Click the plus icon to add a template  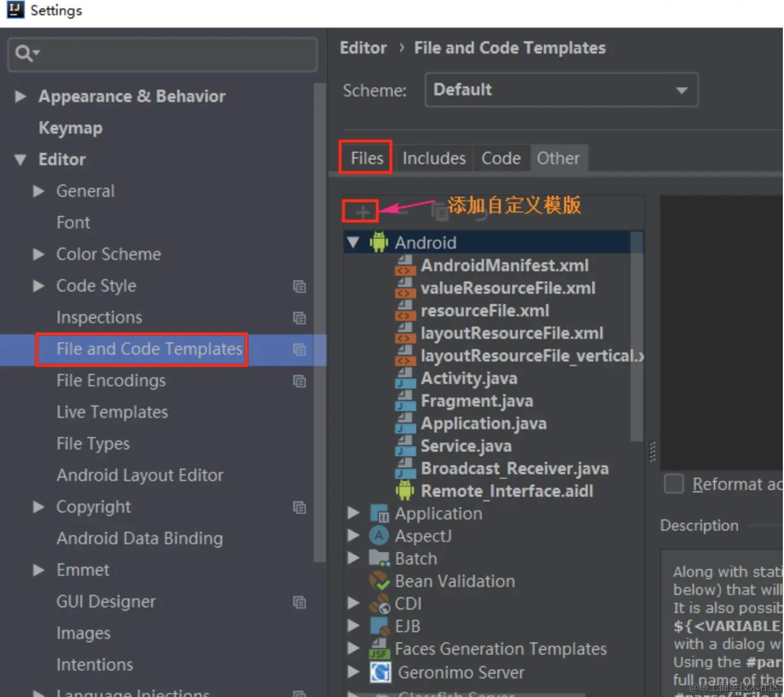362,212
